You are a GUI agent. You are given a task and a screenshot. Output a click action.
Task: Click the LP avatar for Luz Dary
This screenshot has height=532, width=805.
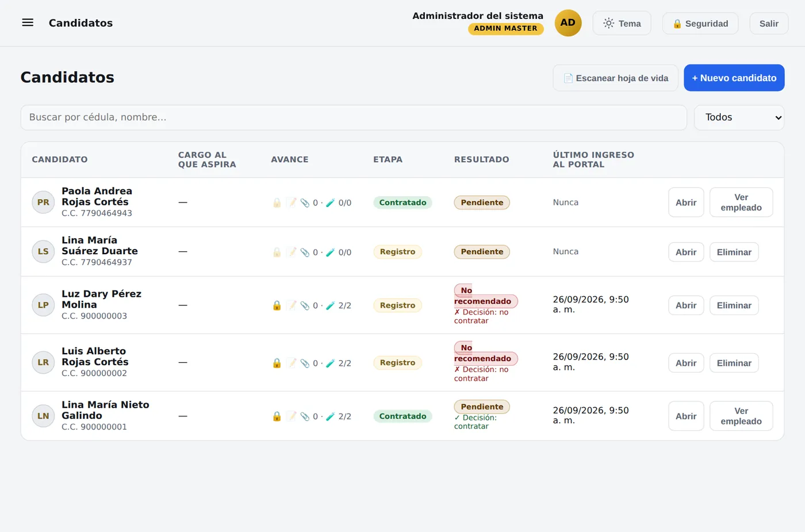pyautogui.click(x=43, y=305)
